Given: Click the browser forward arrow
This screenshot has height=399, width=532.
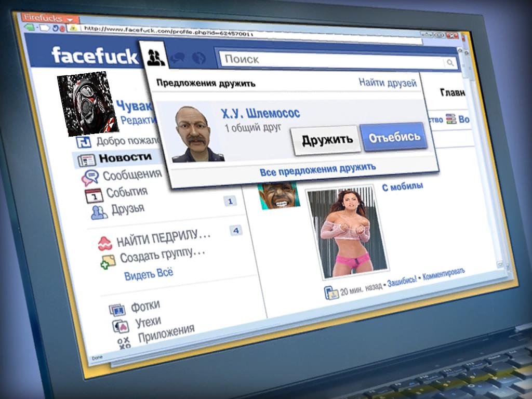Looking at the screenshot, I should click(x=45, y=28).
